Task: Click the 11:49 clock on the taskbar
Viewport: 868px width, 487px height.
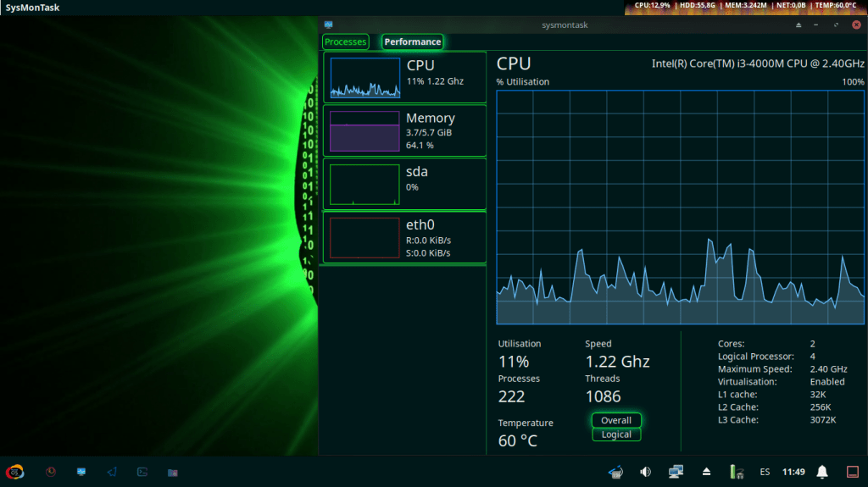Action: point(793,472)
